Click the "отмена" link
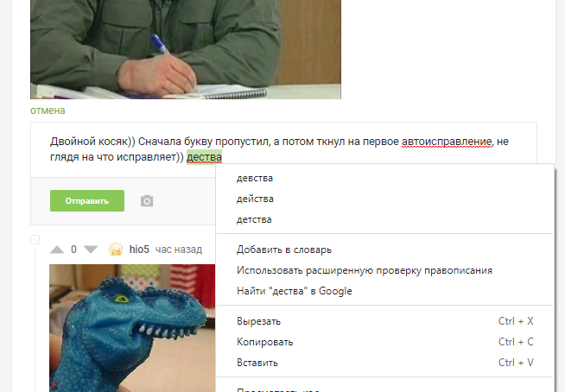565x392 pixels. (48, 111)
